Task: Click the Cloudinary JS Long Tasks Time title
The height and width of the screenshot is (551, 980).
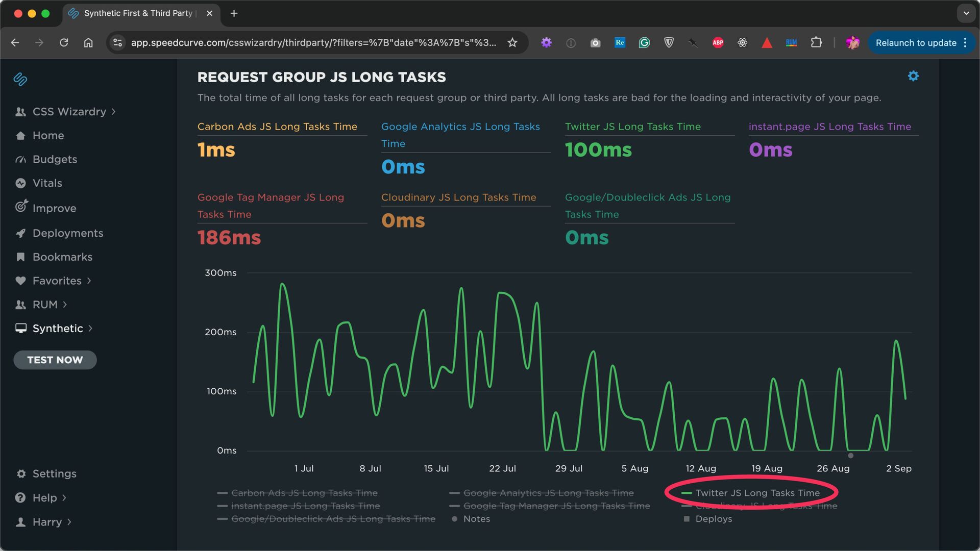Action: pos(459,197)
